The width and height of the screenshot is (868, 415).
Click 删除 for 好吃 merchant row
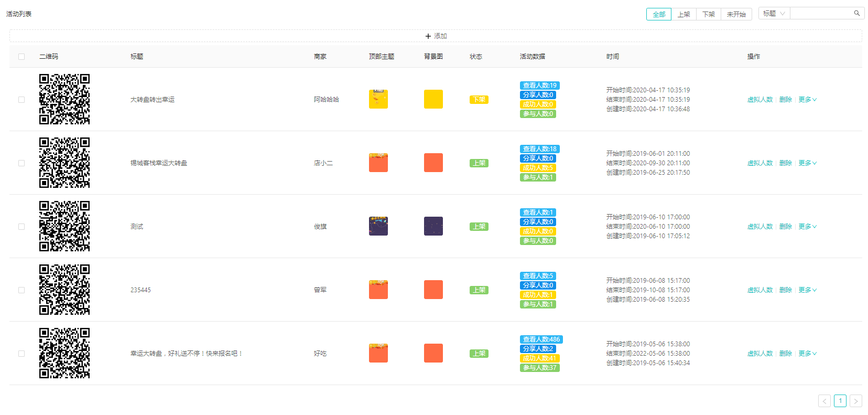pyautogui.click(x=786, y=354)
